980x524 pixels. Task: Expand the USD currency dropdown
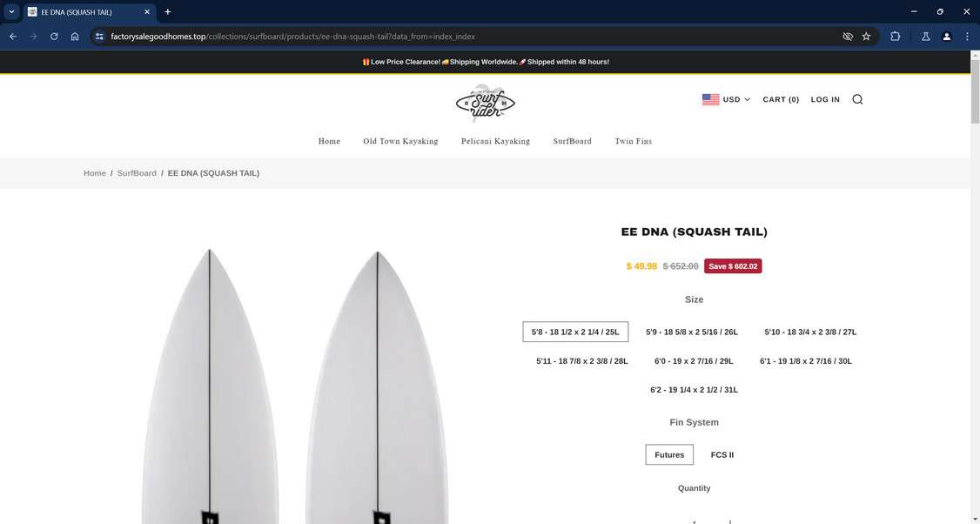[726, 99]
